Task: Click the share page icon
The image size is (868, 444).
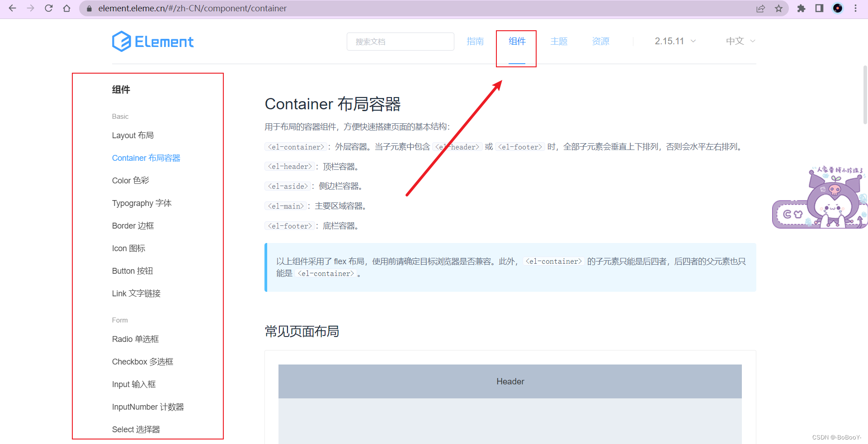Action: tap(761, 8)
